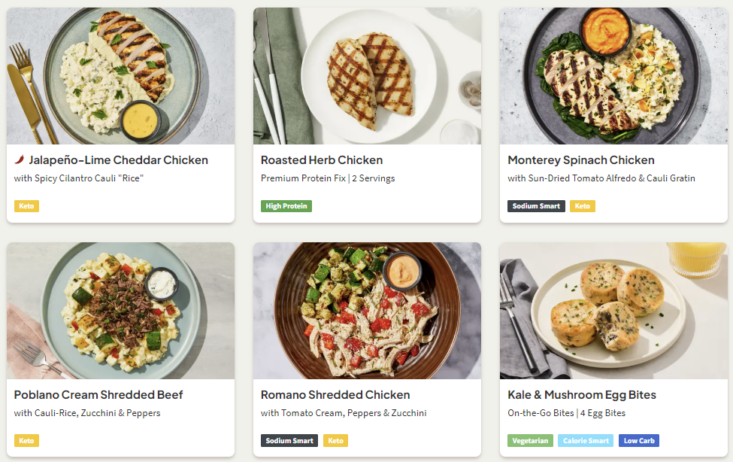733x462 pixels.
Task: Open the Jalapeño-Lime Cheddar Chicken meal photo
Action: (120, 77)
